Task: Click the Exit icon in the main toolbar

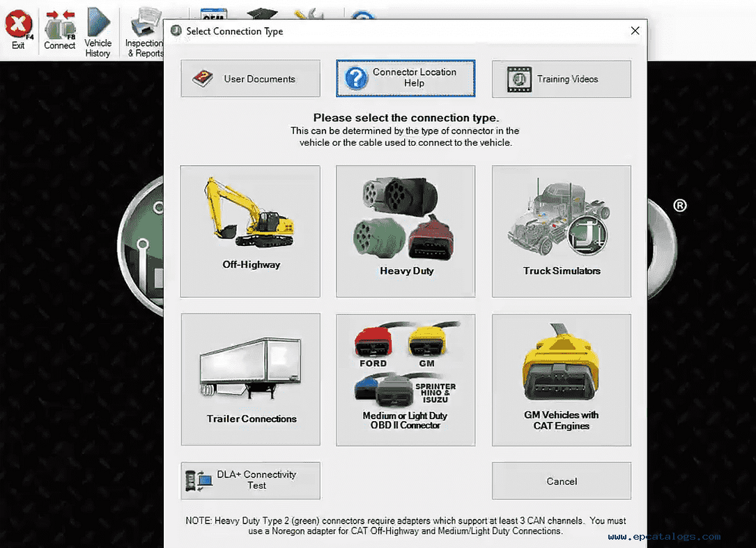Action: point(19,30)
